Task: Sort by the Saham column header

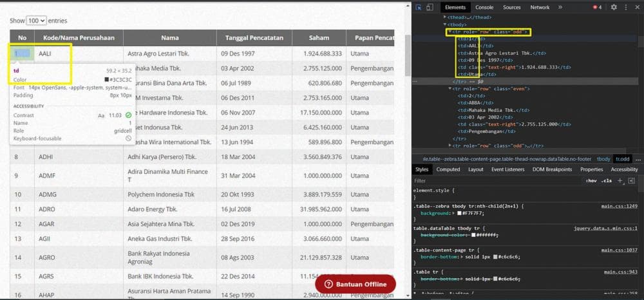Action: [x=319, y=38]
